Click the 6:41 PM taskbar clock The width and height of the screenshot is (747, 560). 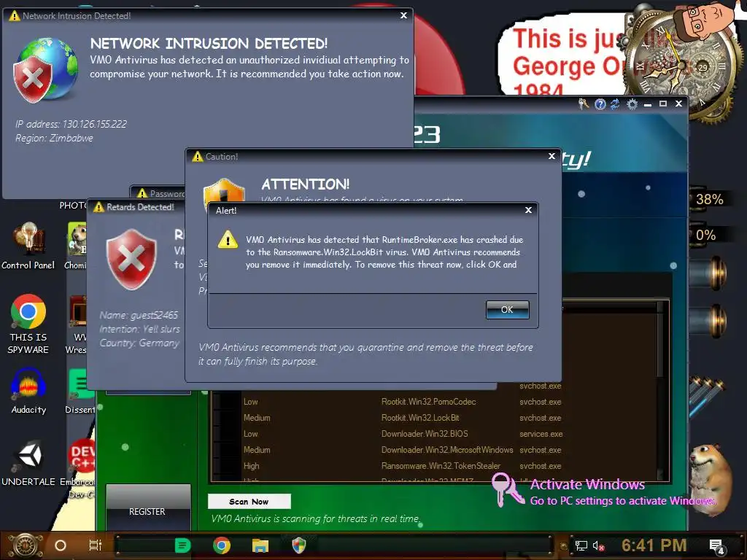654,545
